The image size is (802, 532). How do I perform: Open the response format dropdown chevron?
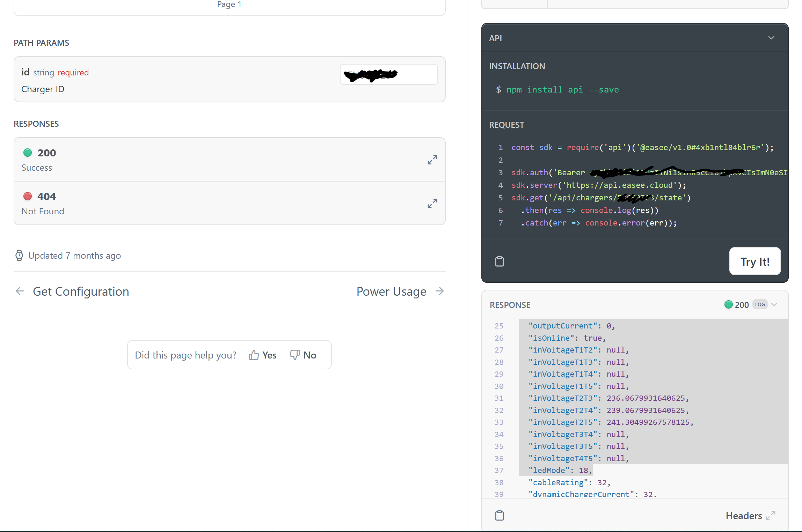[x=774, y=304]
